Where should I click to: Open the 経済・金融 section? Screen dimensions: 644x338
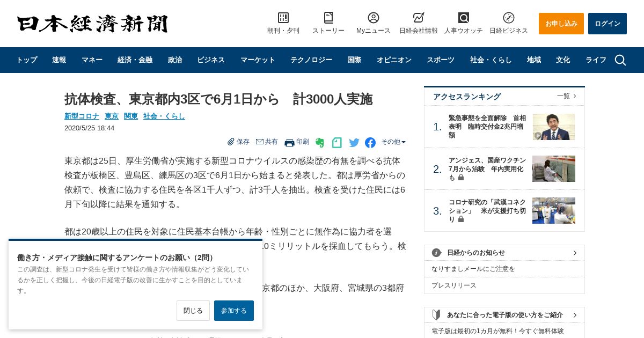135,60
